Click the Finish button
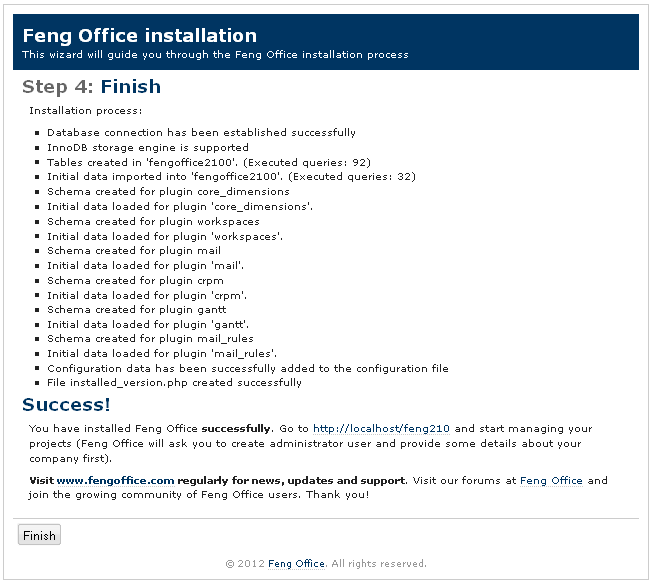Viewport: 656px width, 587px height. pyautogui.click(x=39, y=535)
